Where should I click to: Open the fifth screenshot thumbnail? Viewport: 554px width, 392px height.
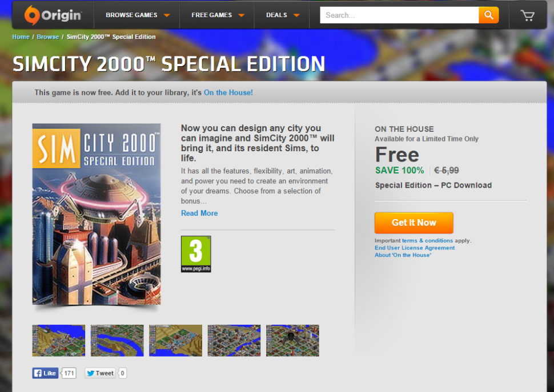292,341
